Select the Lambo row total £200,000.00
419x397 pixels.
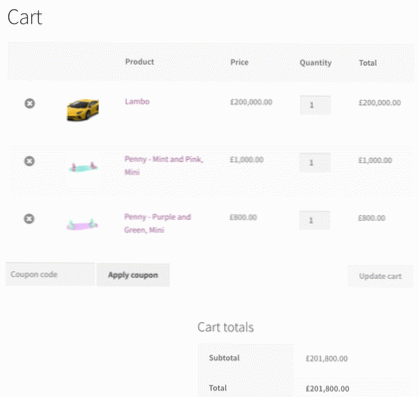pyautogui.click(x=380, y=103)
